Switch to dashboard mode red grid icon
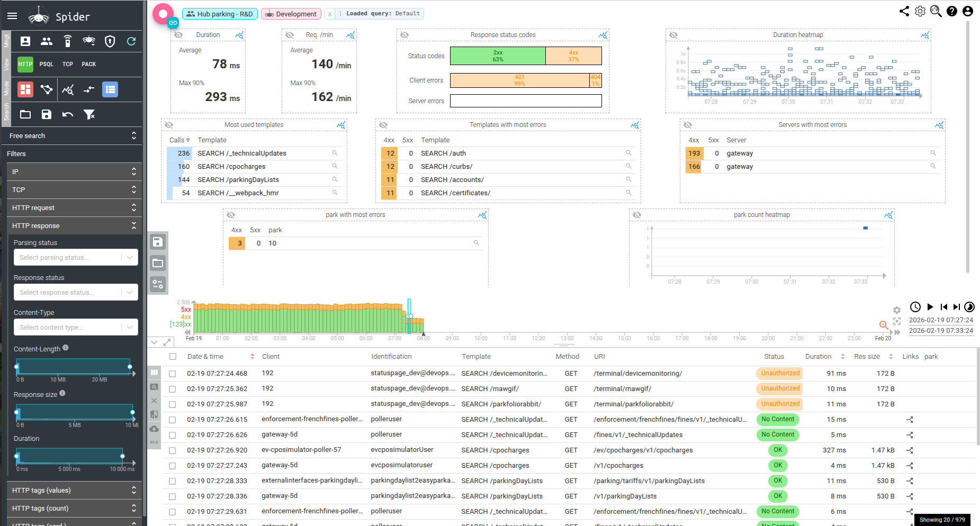 tap(25, 89)
